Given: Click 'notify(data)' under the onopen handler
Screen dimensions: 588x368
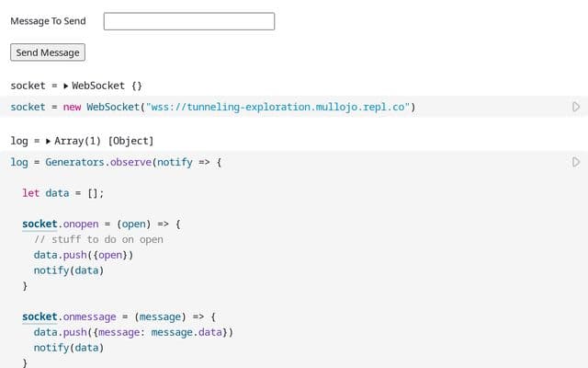Looking at the screenshot, I should [69, 270].
